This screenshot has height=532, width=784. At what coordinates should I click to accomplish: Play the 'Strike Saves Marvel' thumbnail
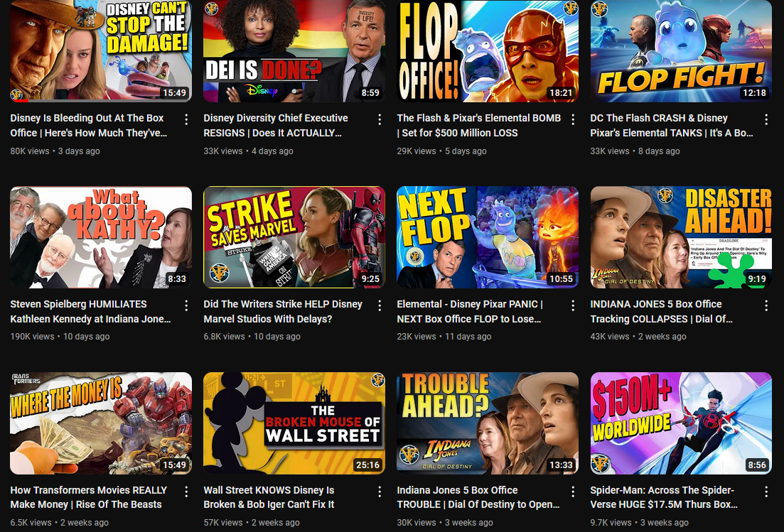pyautogui.click(x=294, y=237)
